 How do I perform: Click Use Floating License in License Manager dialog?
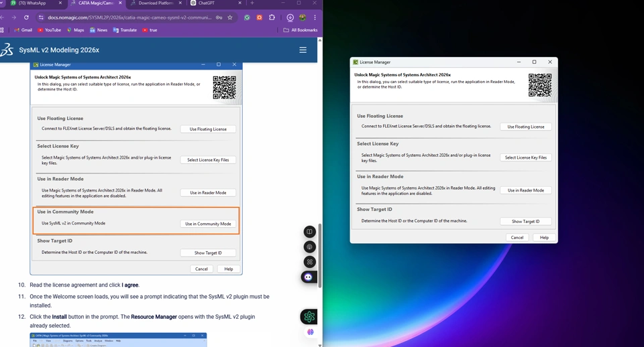(526, 127)
